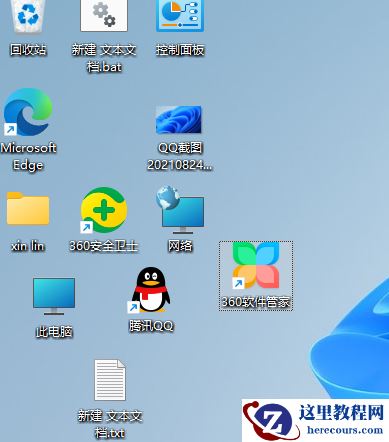This screenshot has width=389, height=442.
Task: Click the 网络 text label
Action: tap(180, 246)
